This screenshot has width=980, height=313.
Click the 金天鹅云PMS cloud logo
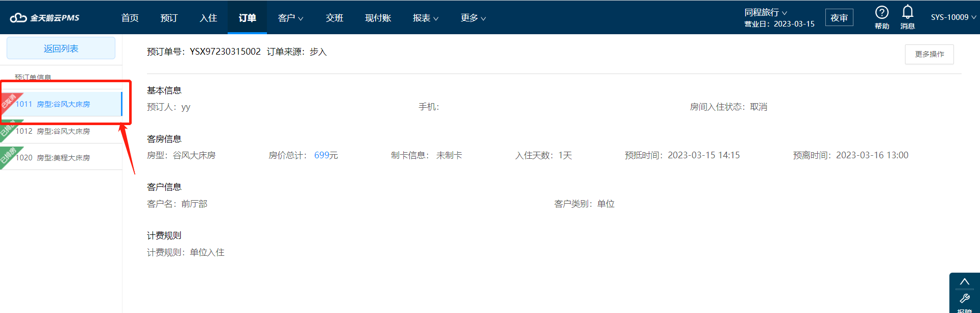(x=45, y=18)
